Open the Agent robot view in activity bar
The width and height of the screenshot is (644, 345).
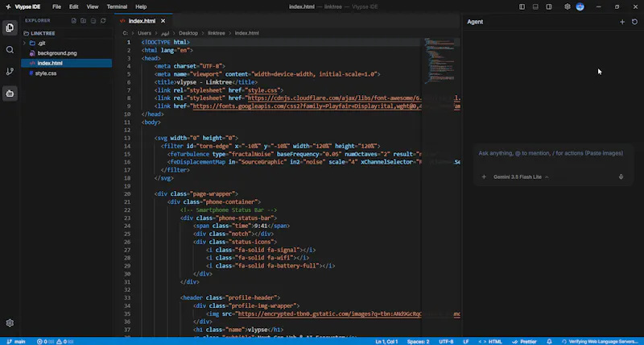[x=10, y=94]
